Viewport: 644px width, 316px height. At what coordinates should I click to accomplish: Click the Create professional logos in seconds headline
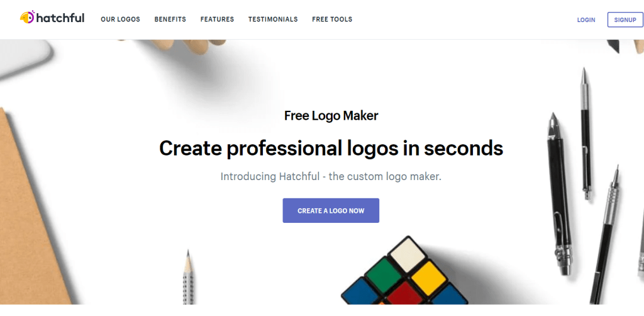coord(331,148)
